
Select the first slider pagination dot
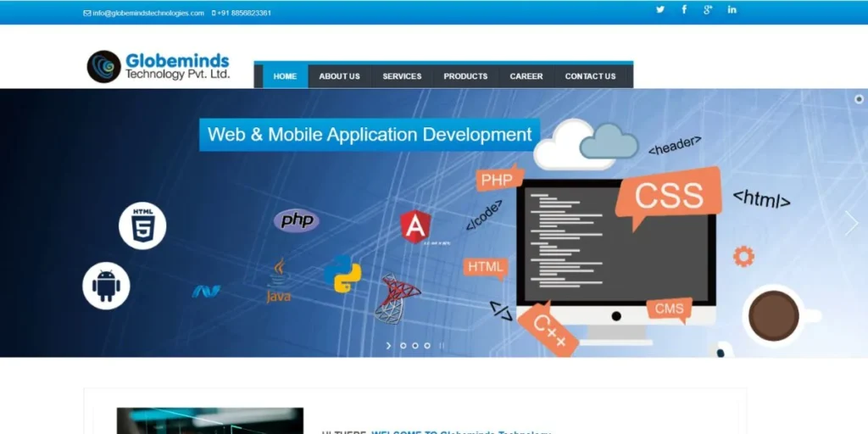(403, 346)
